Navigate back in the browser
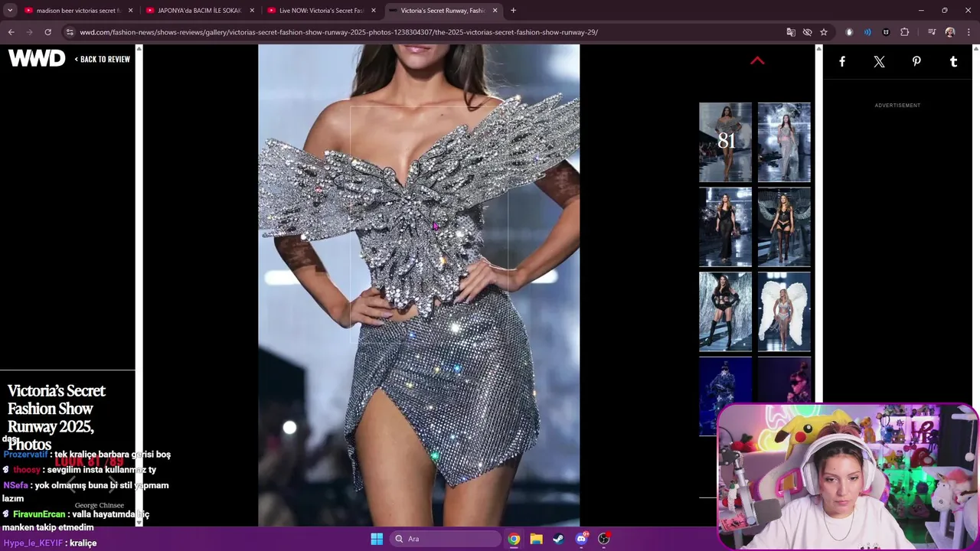This screenshot has width=980, height=551. point(11,32)
